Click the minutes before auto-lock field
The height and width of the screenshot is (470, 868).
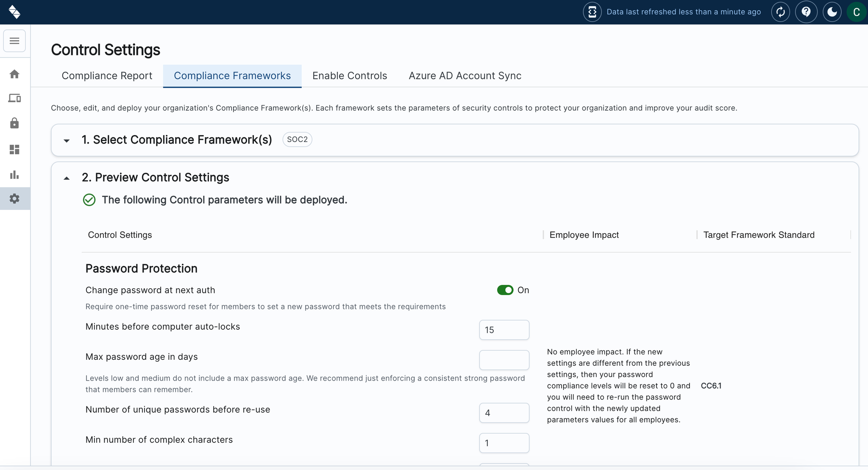click(x=504, y=330)
